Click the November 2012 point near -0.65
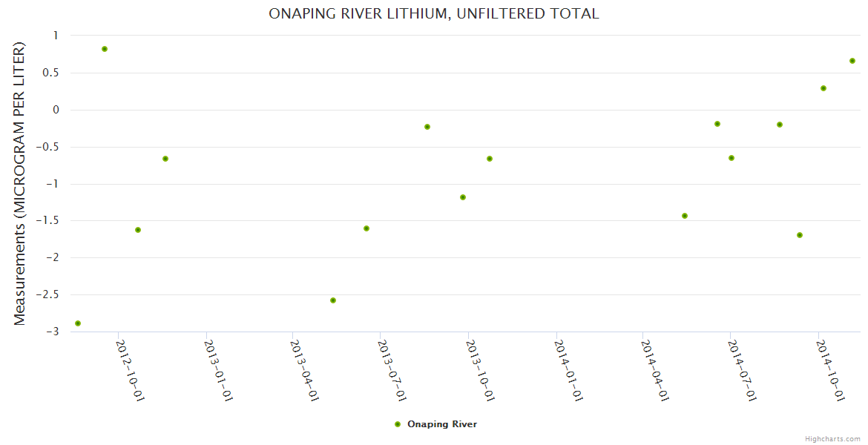The width and height of the screenshot is (868, 445). click(x=165, y=159)
